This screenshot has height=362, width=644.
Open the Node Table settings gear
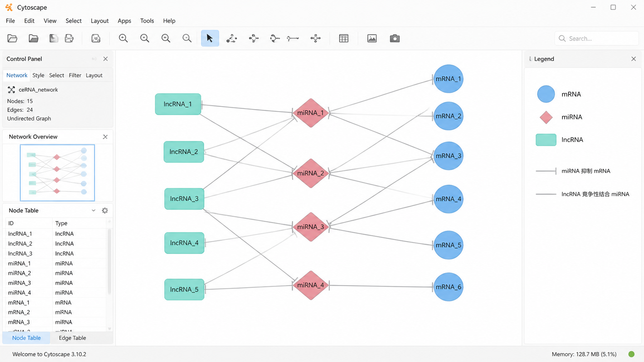coord(105,210)
